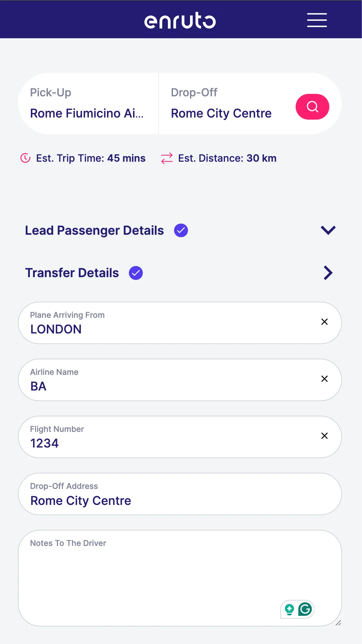Clear the Flight Number field
The width and height of the screenshot is (362, 644).
324,436
